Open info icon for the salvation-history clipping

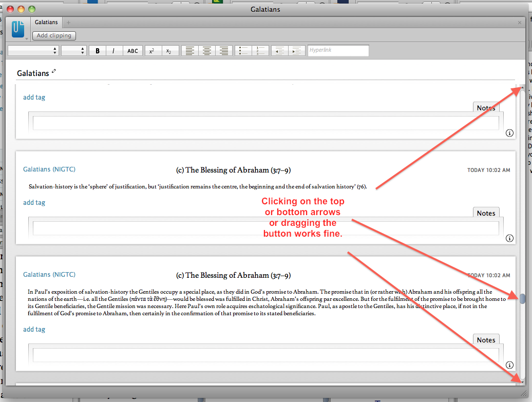(x=509, y=238)
